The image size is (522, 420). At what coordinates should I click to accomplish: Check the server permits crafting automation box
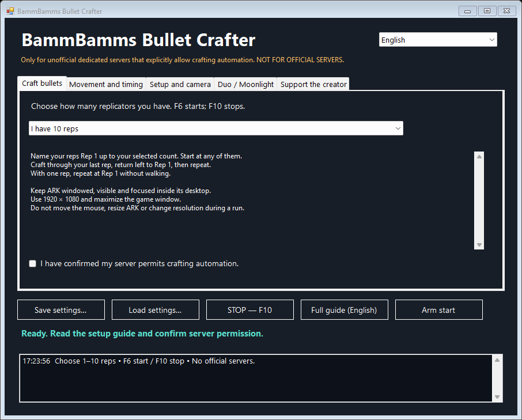(33, 264)
